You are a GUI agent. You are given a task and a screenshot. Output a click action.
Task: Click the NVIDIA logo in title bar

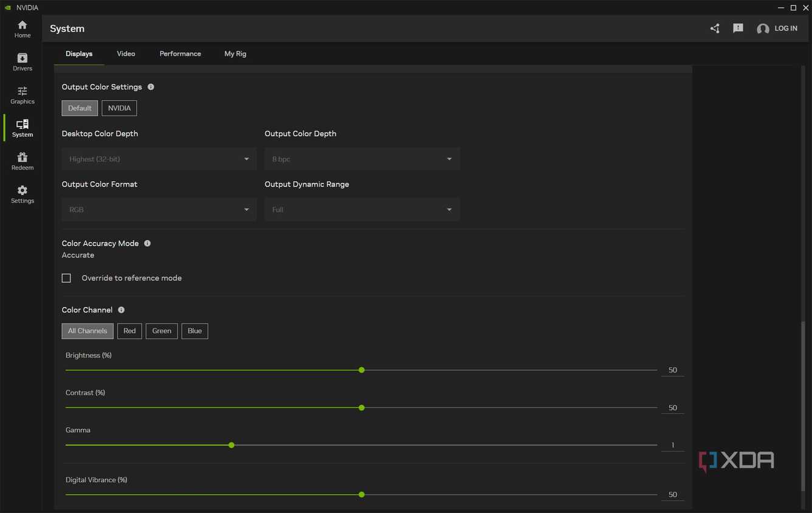(7, 8)
